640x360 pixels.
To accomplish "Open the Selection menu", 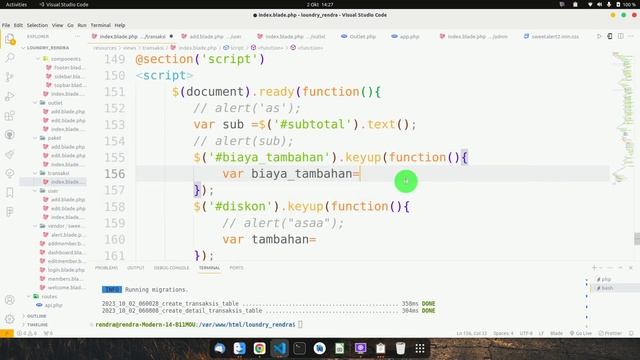I will click(x=37, y=25).
